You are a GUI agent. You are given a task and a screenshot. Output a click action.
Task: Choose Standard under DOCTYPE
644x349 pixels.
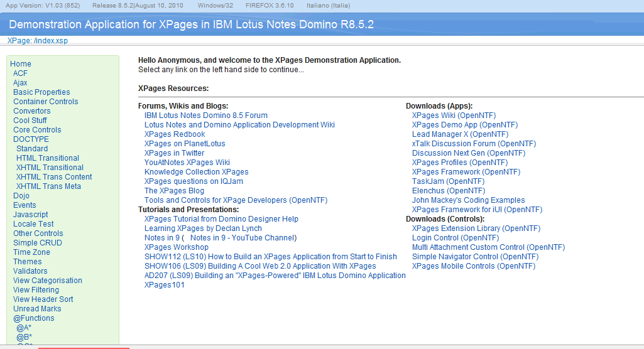[x=32, y=149]
